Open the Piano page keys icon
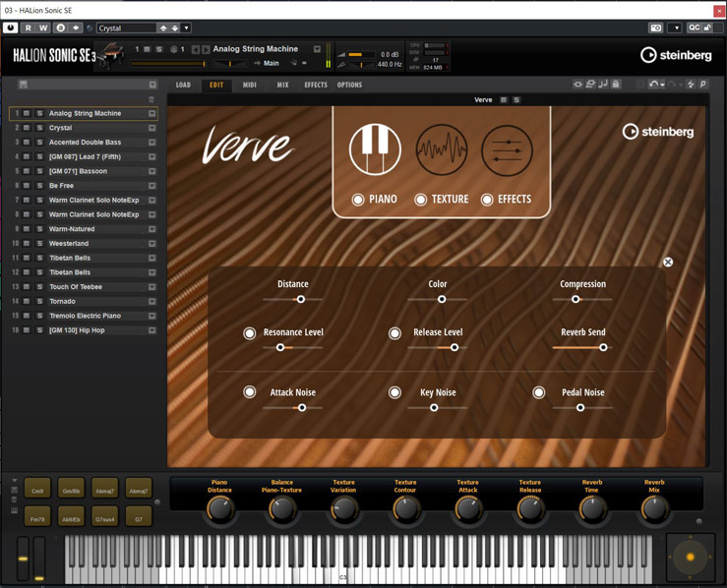 coord(375,149)
